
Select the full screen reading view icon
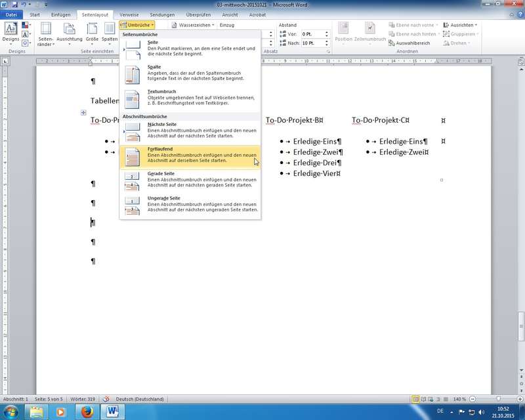pos(423,399)
